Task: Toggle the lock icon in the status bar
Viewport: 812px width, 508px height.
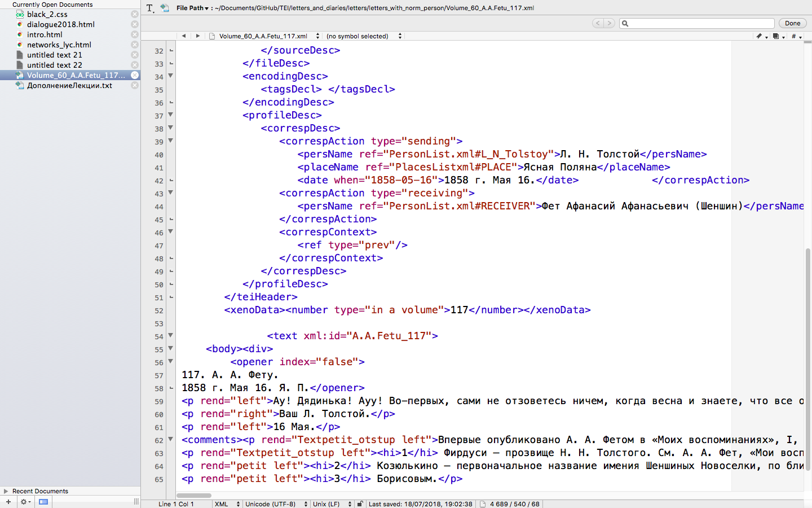Action: [x=360, y=504]
